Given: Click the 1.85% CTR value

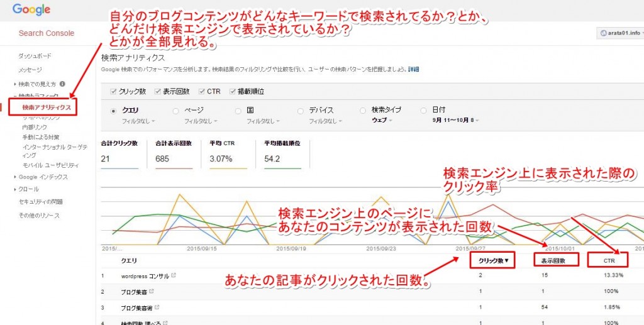Looking at the screenshot, I should click(611, 307).
